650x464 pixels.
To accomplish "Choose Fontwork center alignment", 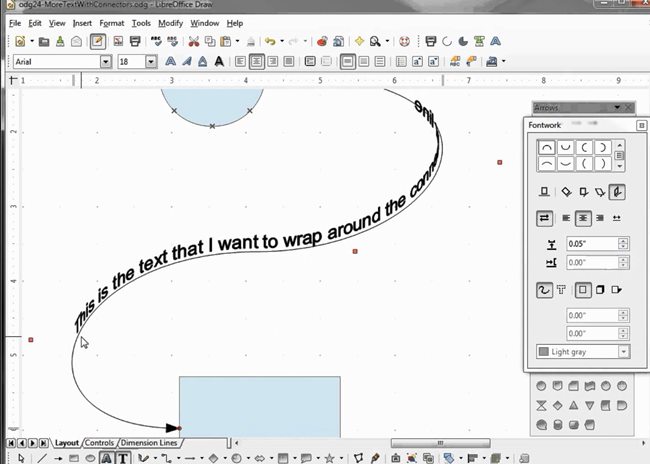I will [x=582, y=217].
